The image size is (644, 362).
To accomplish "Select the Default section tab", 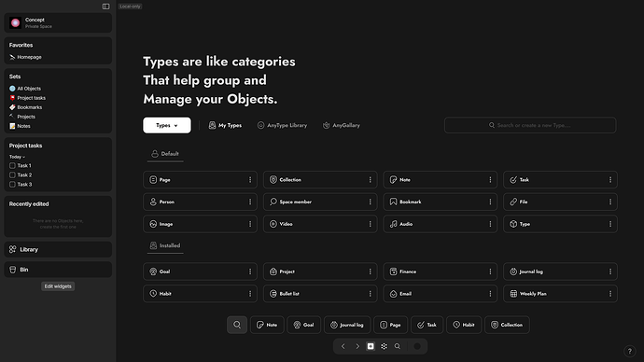I will (x=165, y=154).
